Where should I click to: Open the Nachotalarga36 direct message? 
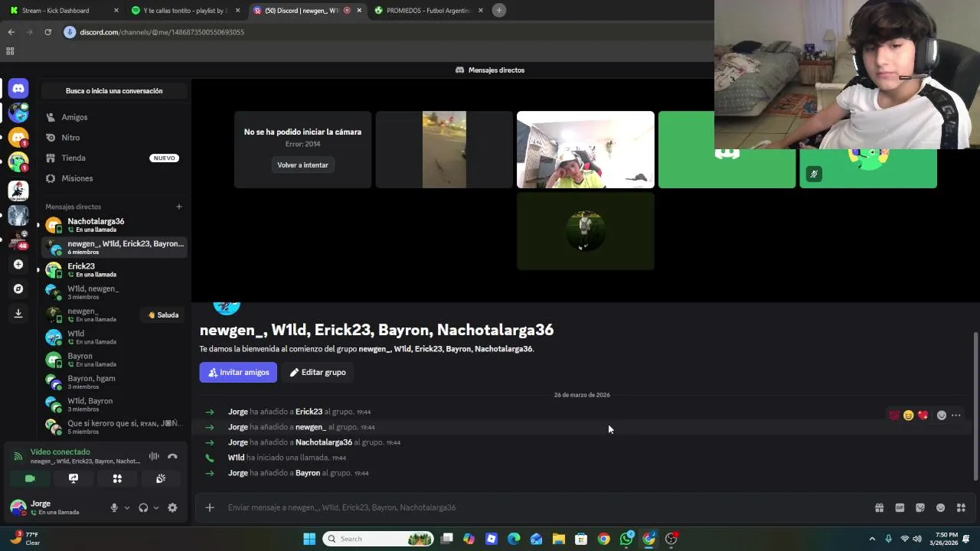[114, 225]
